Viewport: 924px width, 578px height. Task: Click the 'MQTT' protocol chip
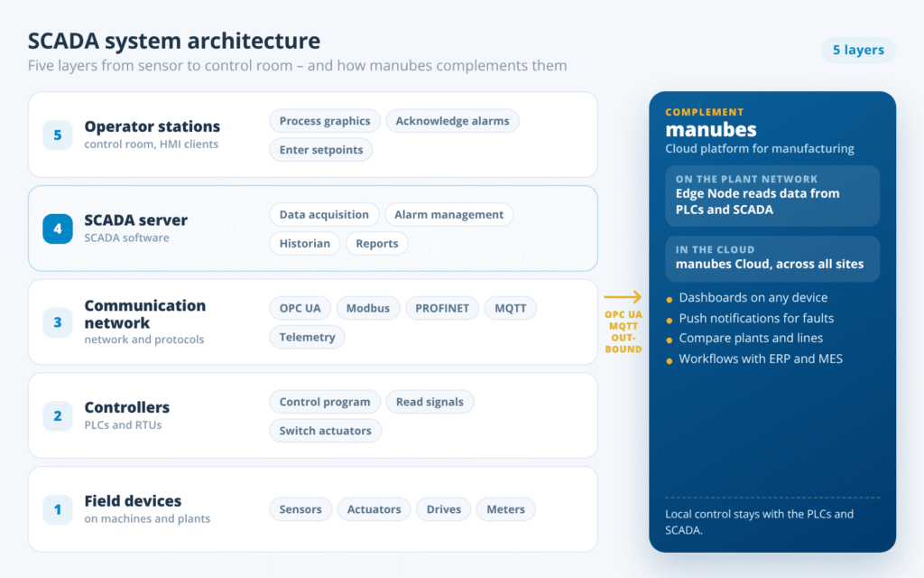511,309
